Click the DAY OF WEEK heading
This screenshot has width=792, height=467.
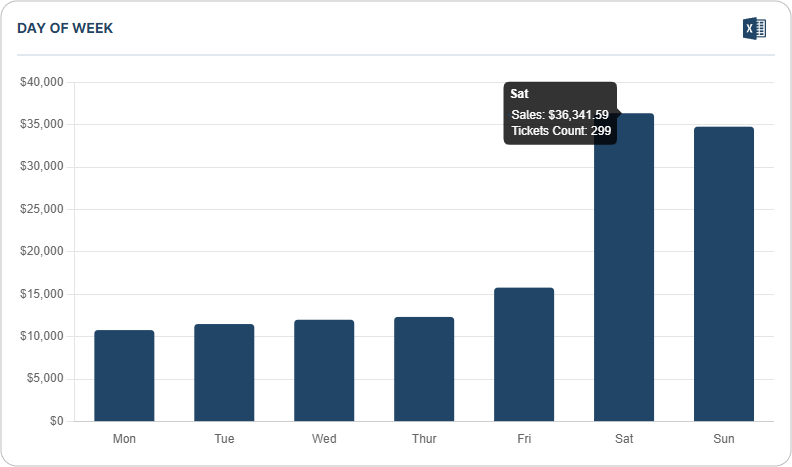point(65,29)
